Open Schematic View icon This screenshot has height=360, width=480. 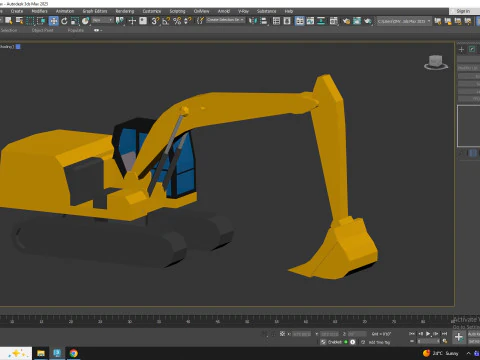coord(321,21)
